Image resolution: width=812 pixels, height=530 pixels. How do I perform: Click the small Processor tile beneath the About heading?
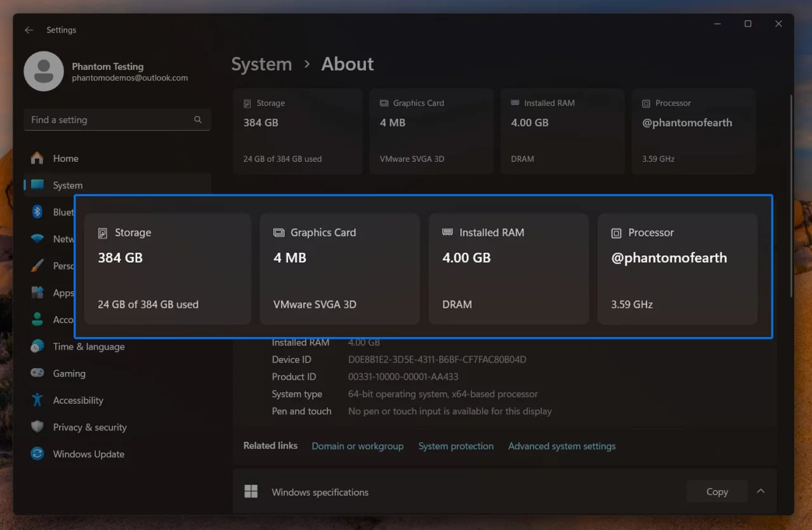[694, 131]
